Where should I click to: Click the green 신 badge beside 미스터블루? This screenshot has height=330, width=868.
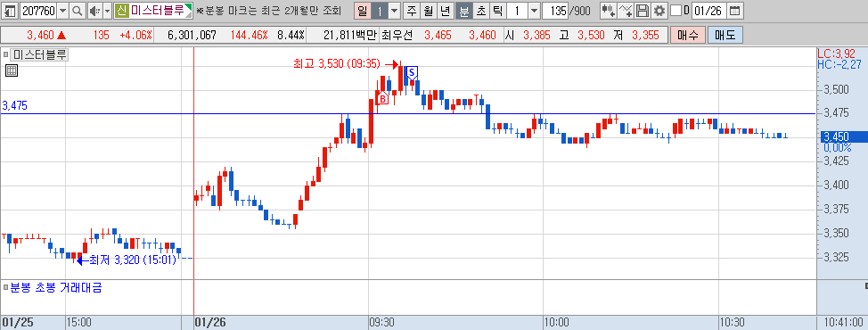click(x=122, y=10)
